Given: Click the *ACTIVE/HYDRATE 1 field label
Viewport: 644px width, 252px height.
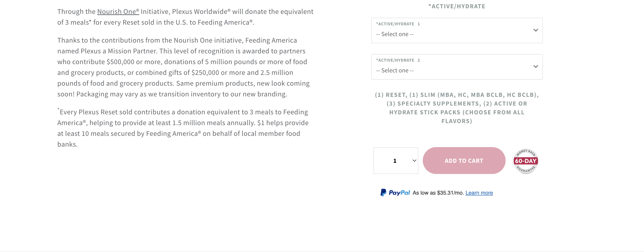Looking at the screenshot, I should [398, 24].
